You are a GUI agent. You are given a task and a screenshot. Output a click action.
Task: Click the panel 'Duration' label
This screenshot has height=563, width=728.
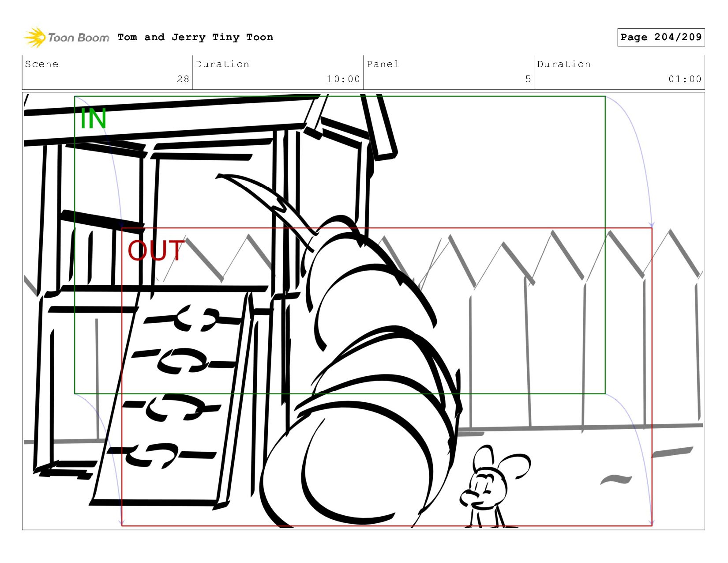[564, 64]
